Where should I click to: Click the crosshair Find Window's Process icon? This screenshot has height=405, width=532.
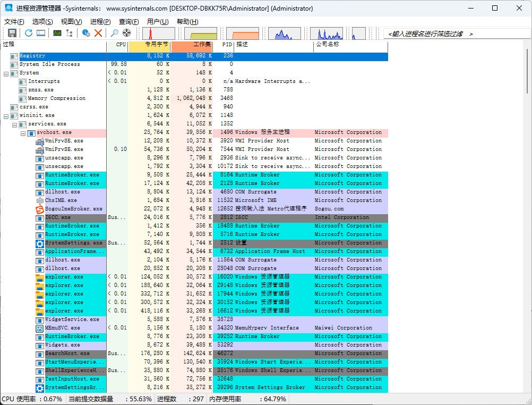tap(126, 33)
